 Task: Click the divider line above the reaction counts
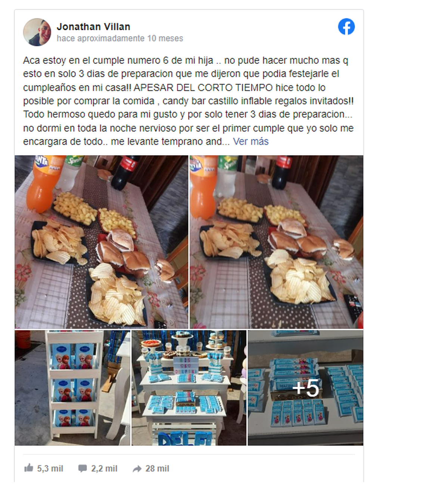click(x=189, y=454)
